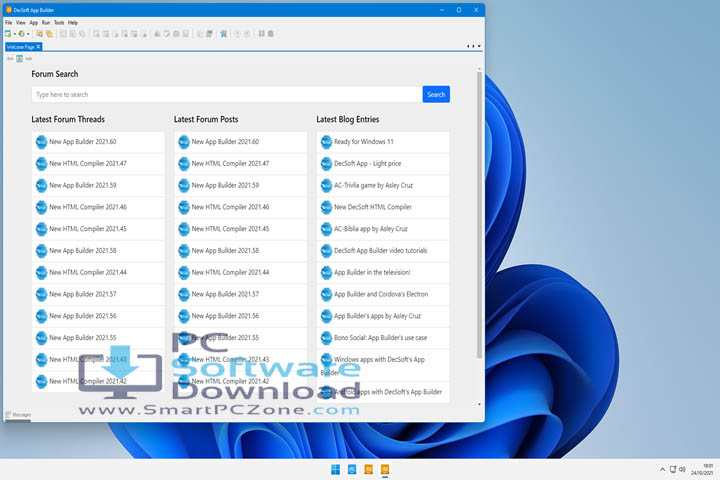Click the icon beside DecSoft App - Light price
Screen dimensions: 720x480
point(326,164)
